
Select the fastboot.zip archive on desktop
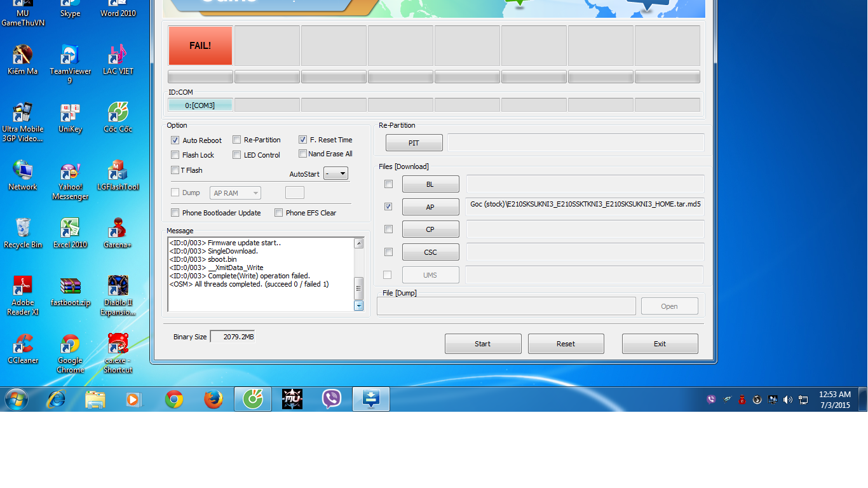(x=70, y=292)
